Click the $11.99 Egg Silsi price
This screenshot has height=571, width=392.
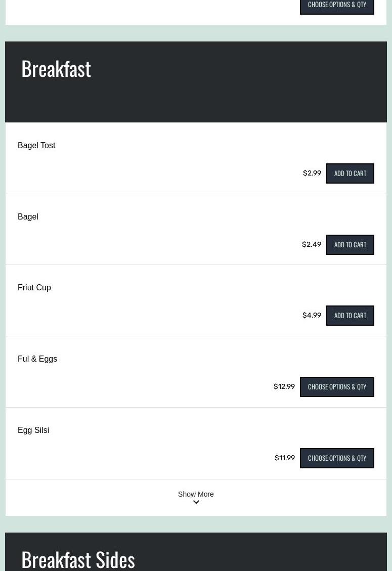(285, 458)
